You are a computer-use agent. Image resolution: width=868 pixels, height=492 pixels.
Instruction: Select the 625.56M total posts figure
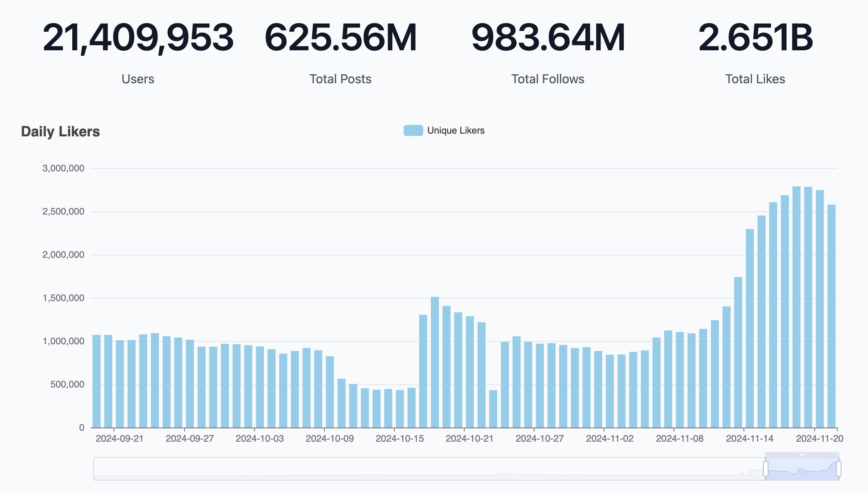(x=341, y=38)
